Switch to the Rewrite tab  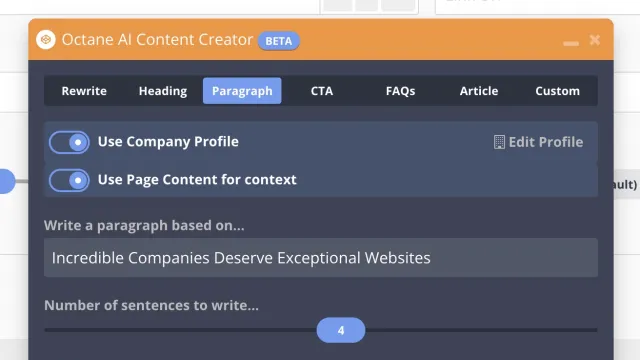(84, 91)
